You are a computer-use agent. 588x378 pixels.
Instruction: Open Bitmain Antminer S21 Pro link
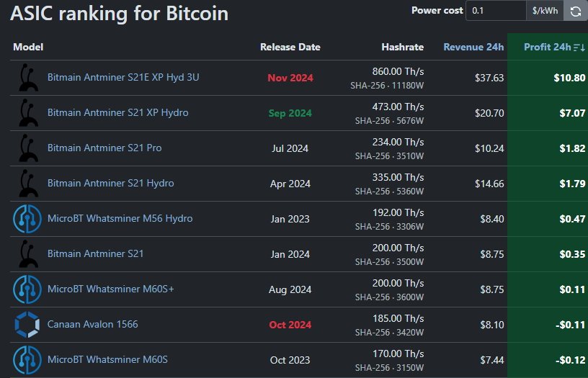(x=104, y=148)
